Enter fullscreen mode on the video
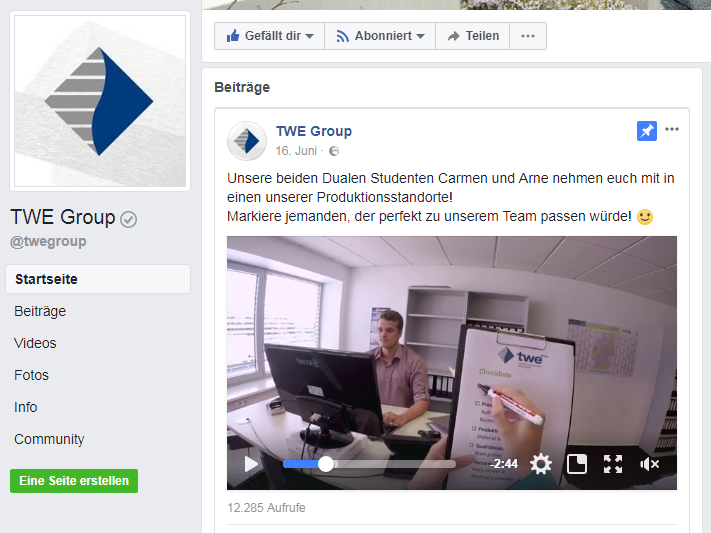The image size is (711, 533). pos(613,464)
